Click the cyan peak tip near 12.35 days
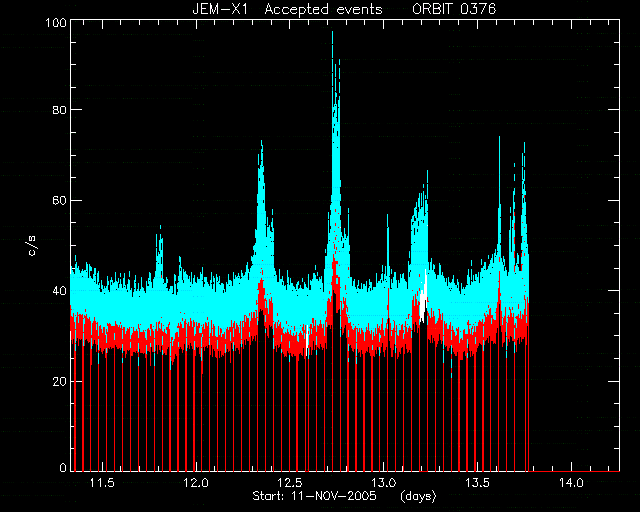The height and width of the screenshot is (512, 640). (261, 142)
